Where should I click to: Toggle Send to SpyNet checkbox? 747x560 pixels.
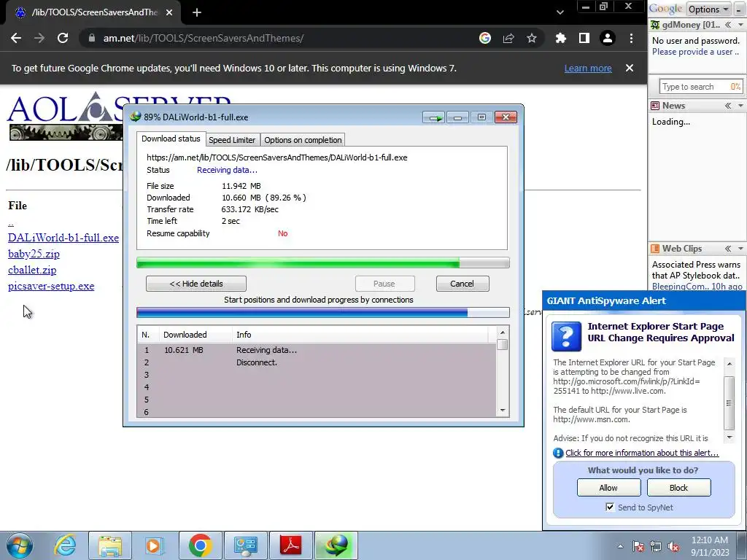610,507
